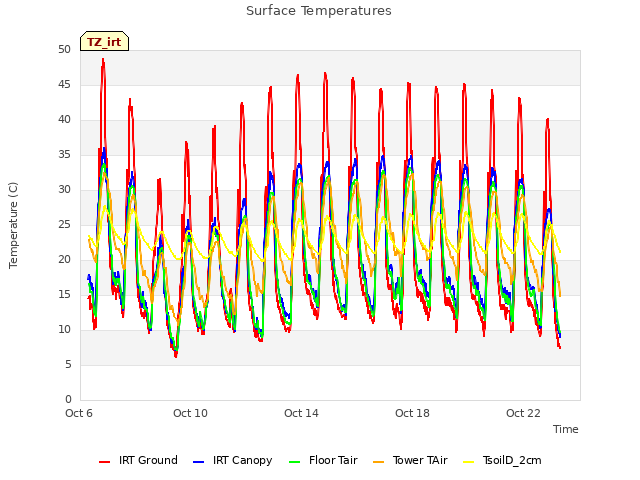Click the yellow TsoilD_2cm legend swatch
This screenshot has height=480, width=640.
click(469, 462)
